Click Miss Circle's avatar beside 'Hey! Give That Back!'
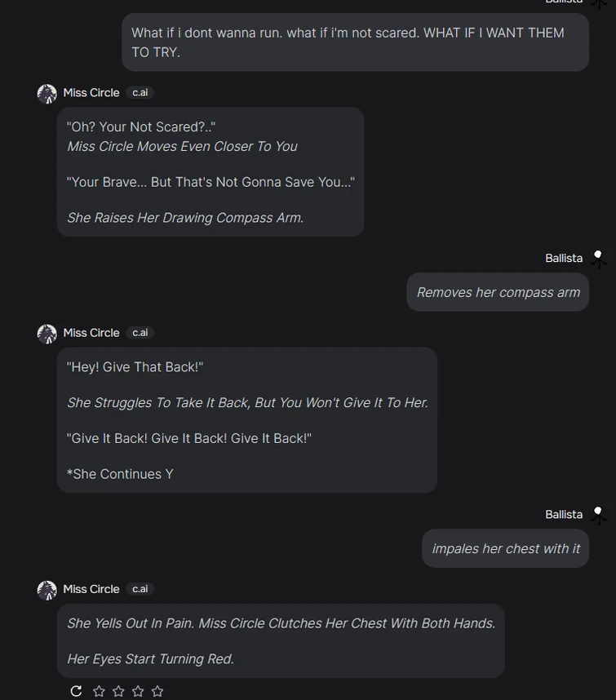 pyautogui.click(x=47, y=333)
